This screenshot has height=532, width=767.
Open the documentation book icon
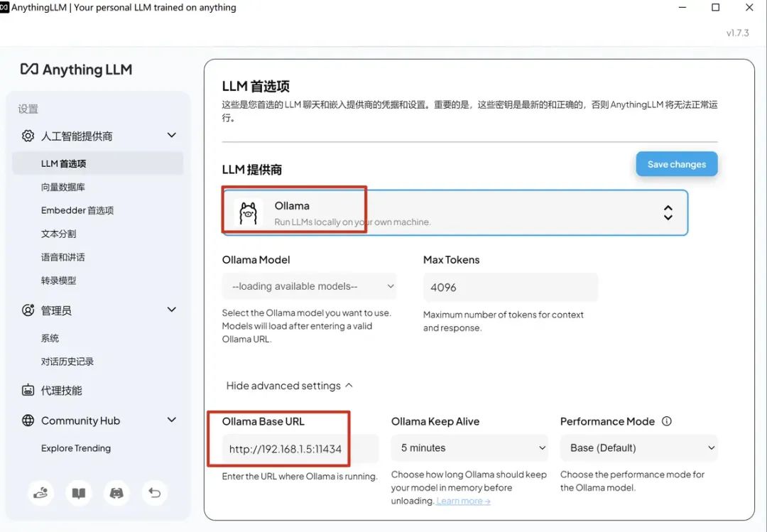click(79, 493)
